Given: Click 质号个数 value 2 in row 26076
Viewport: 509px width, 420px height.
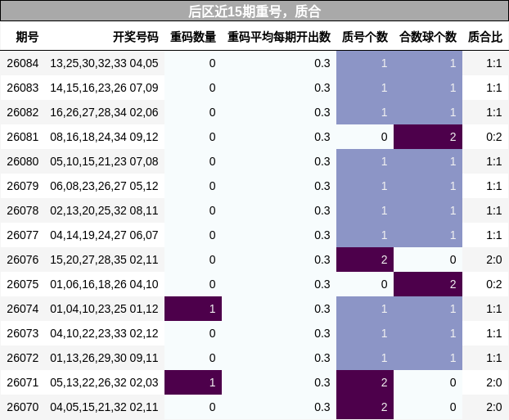Looking at the screenshot, I should click(x=365, y=260).
